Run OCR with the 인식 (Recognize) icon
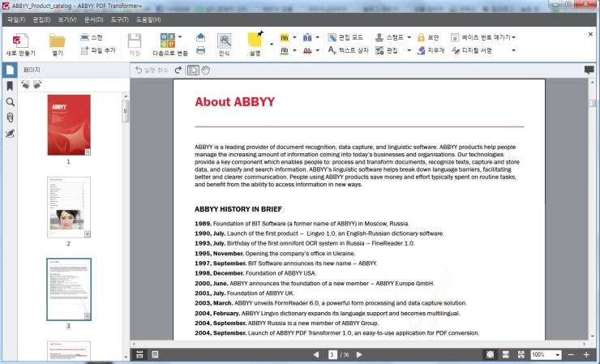600x364 pixels. [225, 41]
